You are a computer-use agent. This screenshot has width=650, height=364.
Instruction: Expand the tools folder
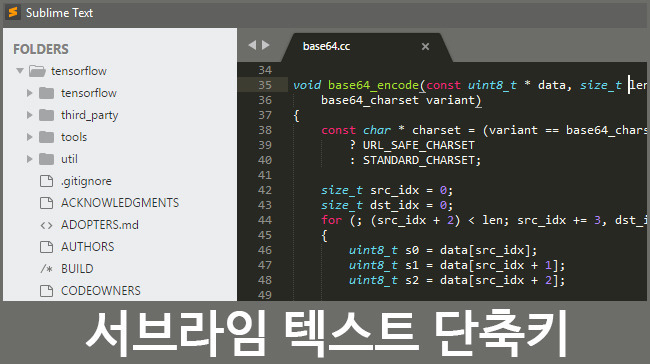(x=29, y=137)
